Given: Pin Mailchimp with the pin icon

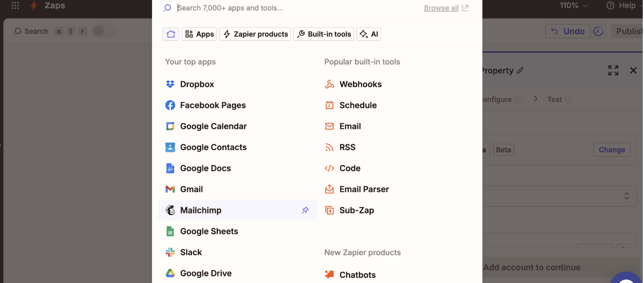Looking at the screenshot, I should (x=305, y=210).
